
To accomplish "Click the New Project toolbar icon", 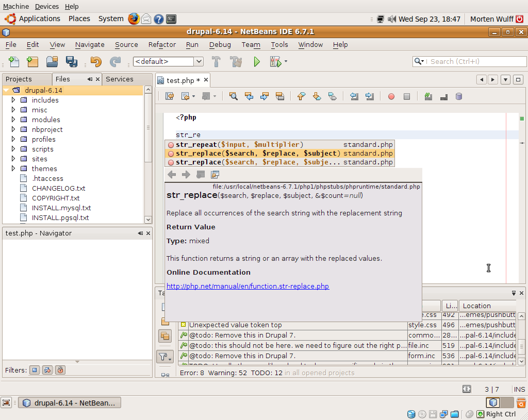I will [32, 62].
